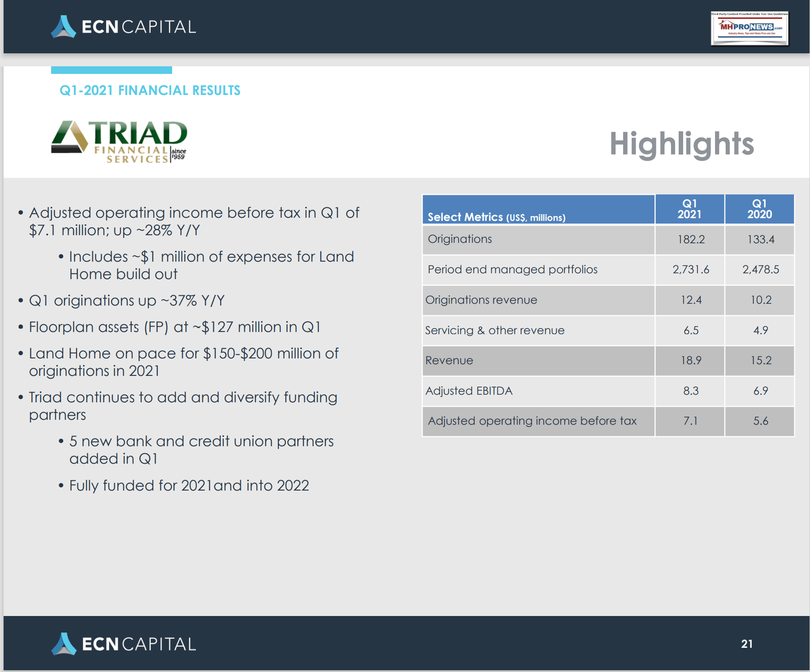
Task: Click the 182.2 originations value
Action: pyautogui.click(x=691, y=239)
